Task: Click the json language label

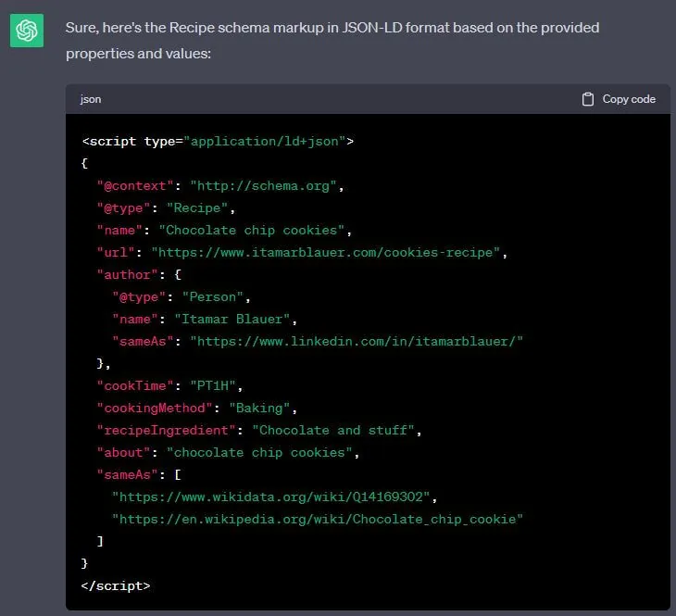Action: [x=91, y=99]
